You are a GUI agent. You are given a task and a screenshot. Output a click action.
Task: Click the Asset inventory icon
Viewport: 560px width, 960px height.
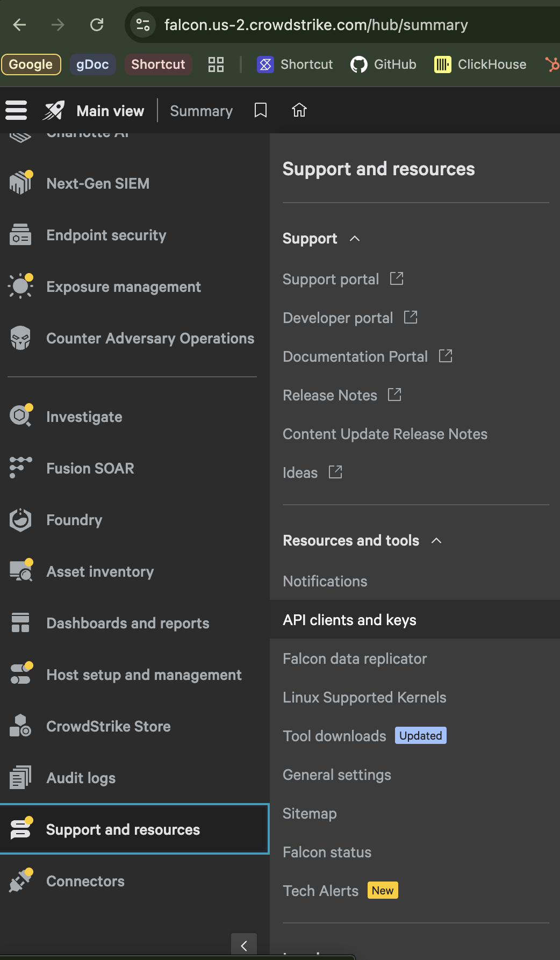tap(21, 570)
